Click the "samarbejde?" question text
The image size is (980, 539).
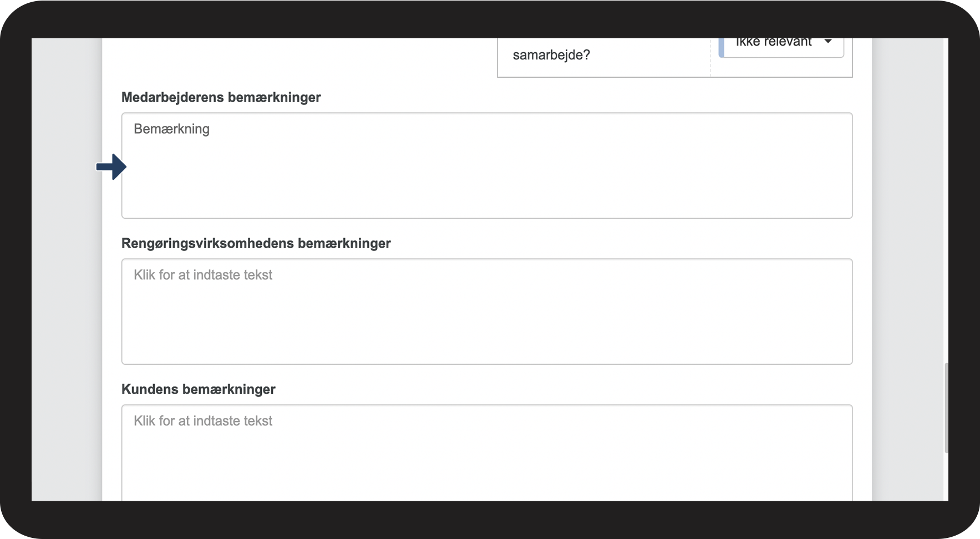click(551, 56)
